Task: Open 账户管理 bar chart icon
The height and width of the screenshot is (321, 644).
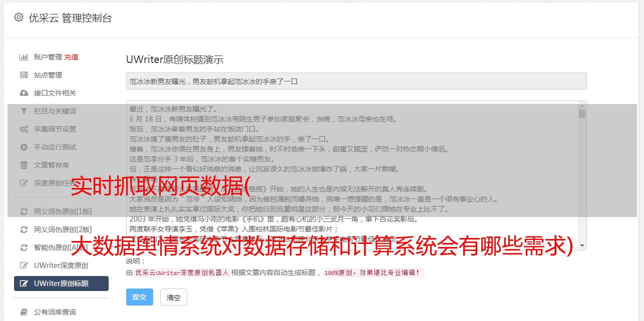Action: point(24,57)
